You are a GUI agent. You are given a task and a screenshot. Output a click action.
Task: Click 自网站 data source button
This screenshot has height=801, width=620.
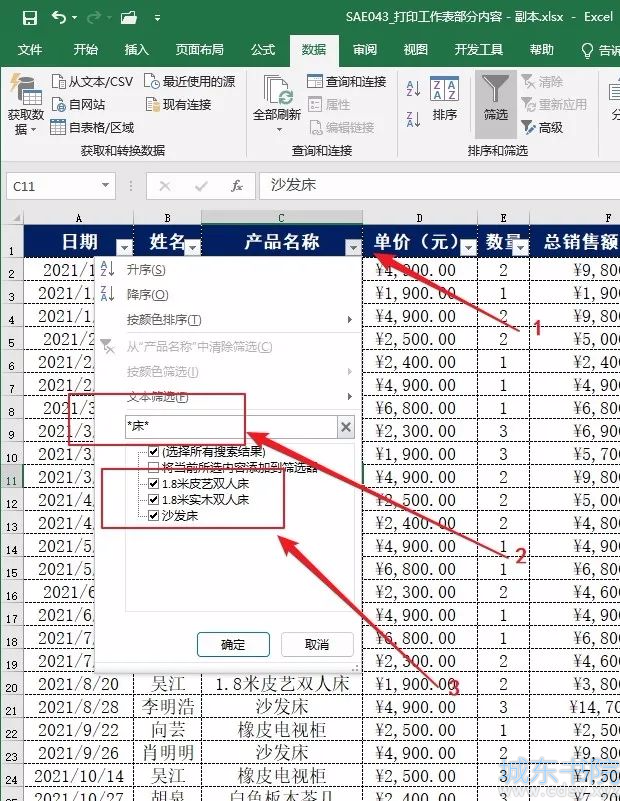pyautogui.click(x=78, y=105)
